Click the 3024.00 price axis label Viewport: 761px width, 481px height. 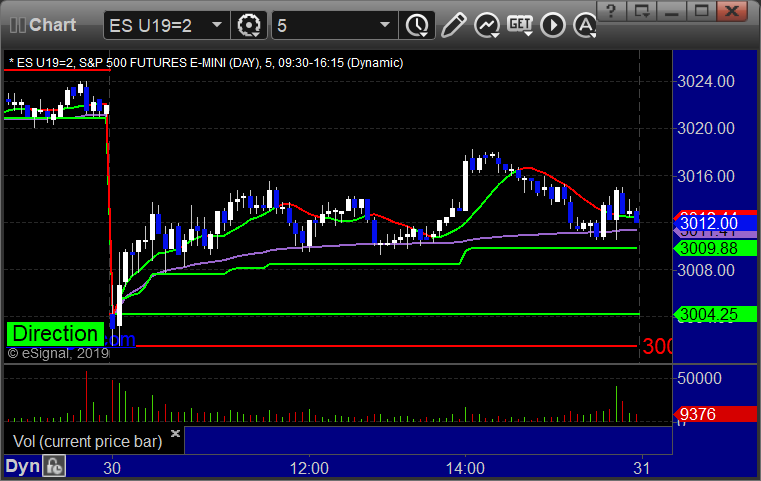click(706, 81)
